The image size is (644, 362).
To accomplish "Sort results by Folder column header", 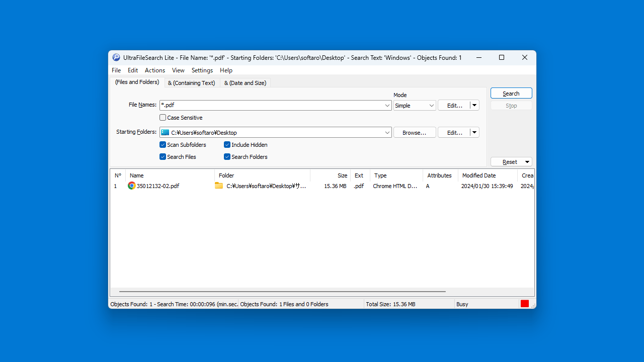I will pyautogui.click(x=263, y=175).
